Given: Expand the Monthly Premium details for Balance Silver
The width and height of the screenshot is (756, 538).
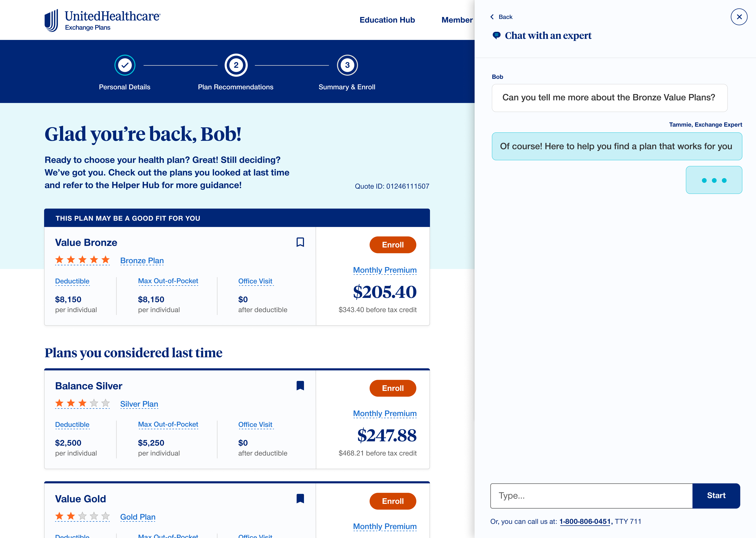Looking at the screenshot, I should (x=385, y=413).
